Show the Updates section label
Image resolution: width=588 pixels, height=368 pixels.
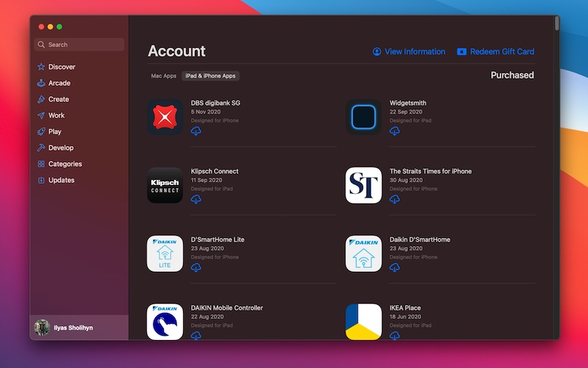(x=61, y=180)
